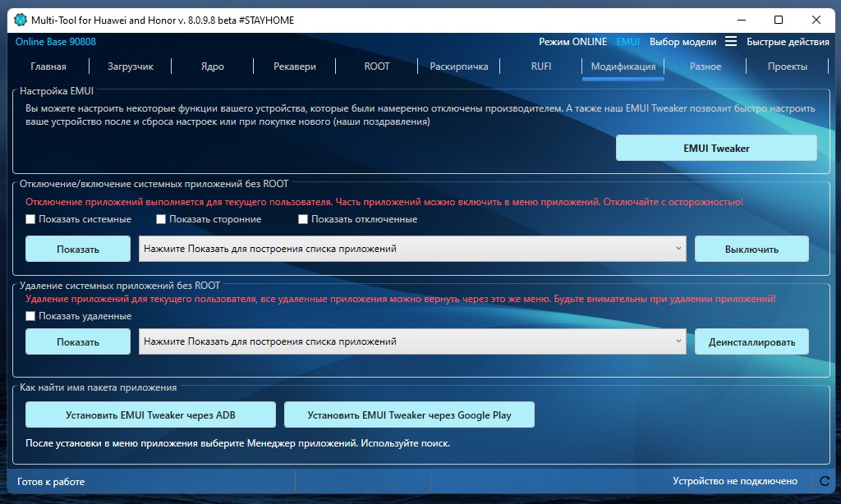Click Online Base 90808 text
Viewport: 841px width, 504px height.
(x=56, y=42)
